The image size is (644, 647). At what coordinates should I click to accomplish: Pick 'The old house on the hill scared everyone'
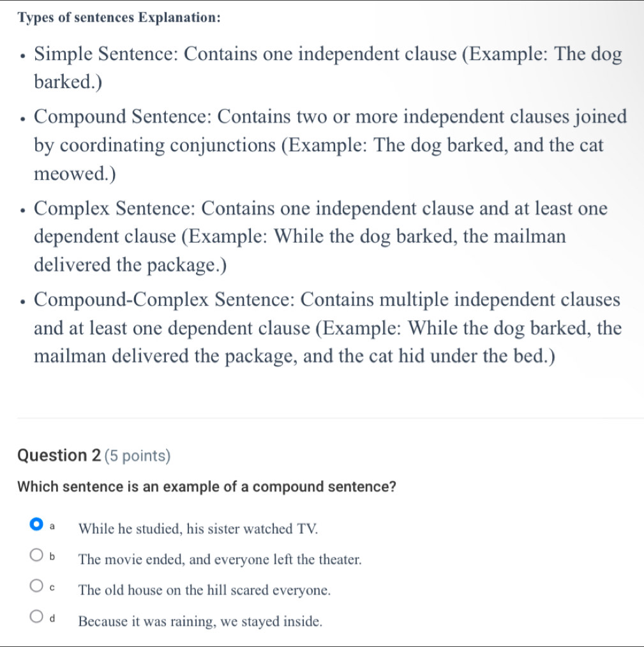pos(204,590)
